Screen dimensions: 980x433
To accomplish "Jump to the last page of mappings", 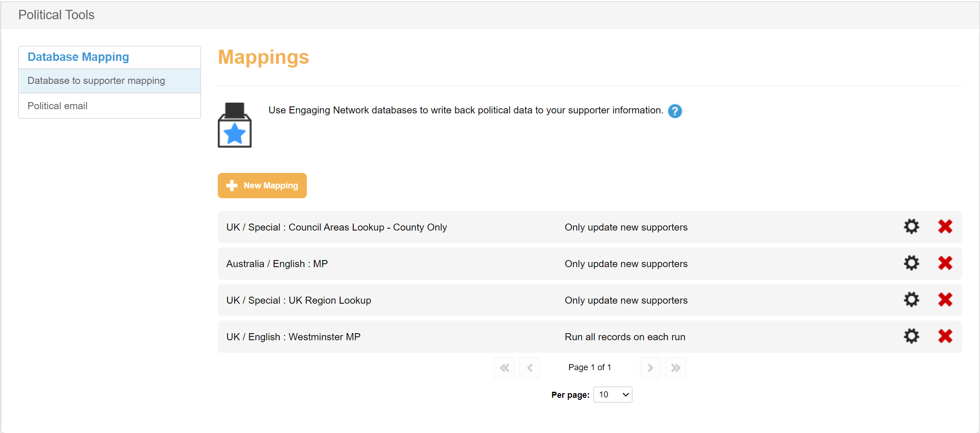I will pyautogui.click(x=676, y=368).
